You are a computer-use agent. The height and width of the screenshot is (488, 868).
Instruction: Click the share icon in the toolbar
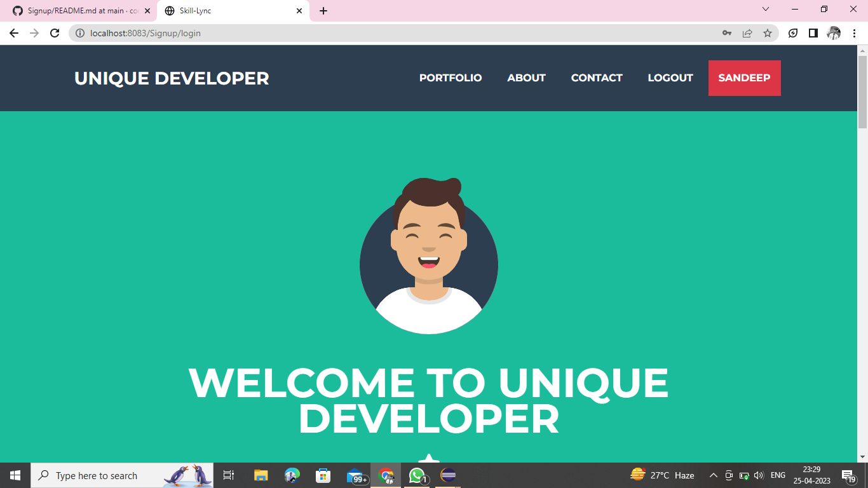[747, 33]
